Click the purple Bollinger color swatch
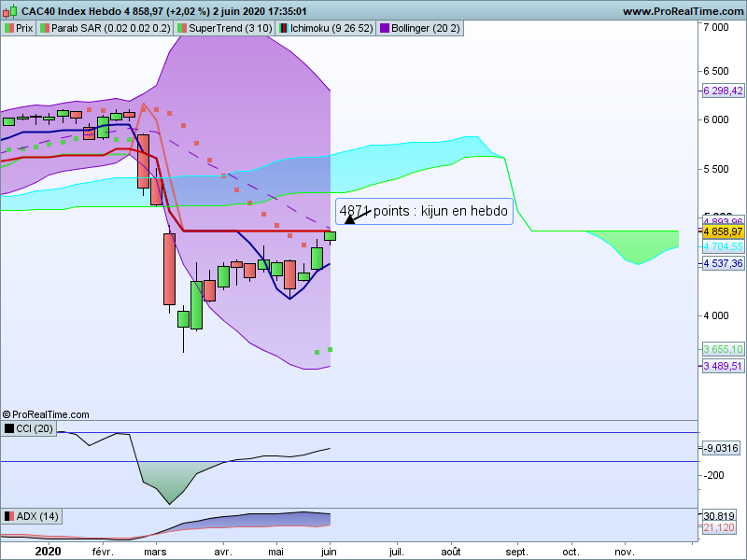The width and height of the screenshot is (747, 560). 385,29
